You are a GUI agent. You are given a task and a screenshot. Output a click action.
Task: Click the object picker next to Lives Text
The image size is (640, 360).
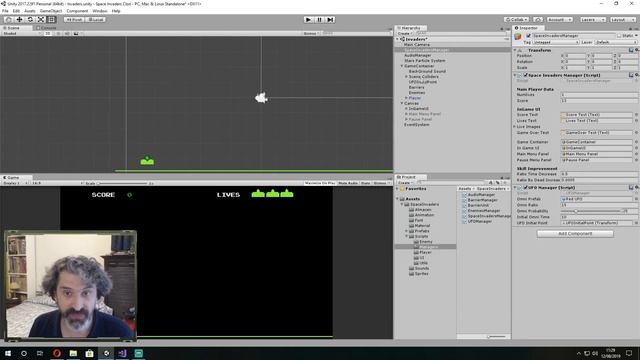[636, 120]
